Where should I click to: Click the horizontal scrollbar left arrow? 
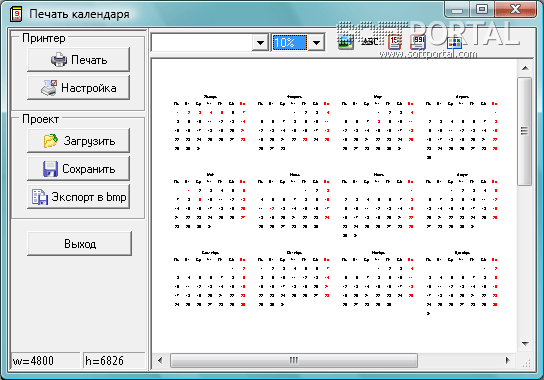coord(160,360)
